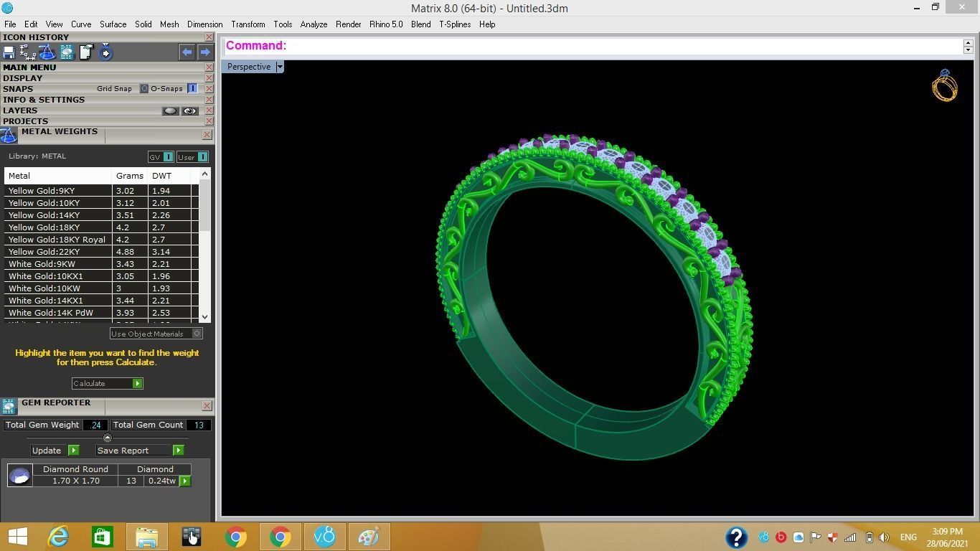The width and height of the screenshot is (980, 551).
Task: Click the Perspective viewport label
Action: [249, 67]
